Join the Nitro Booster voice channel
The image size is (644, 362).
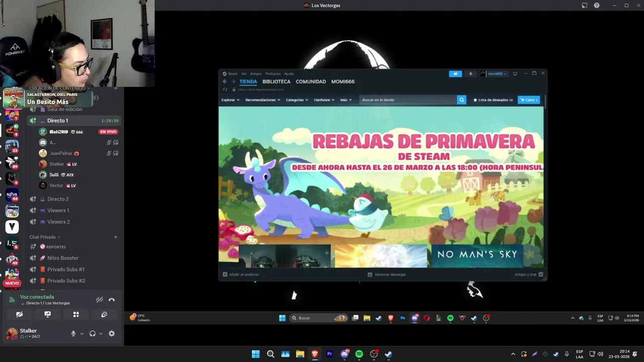pyautogui.click(x=74, y=258)
